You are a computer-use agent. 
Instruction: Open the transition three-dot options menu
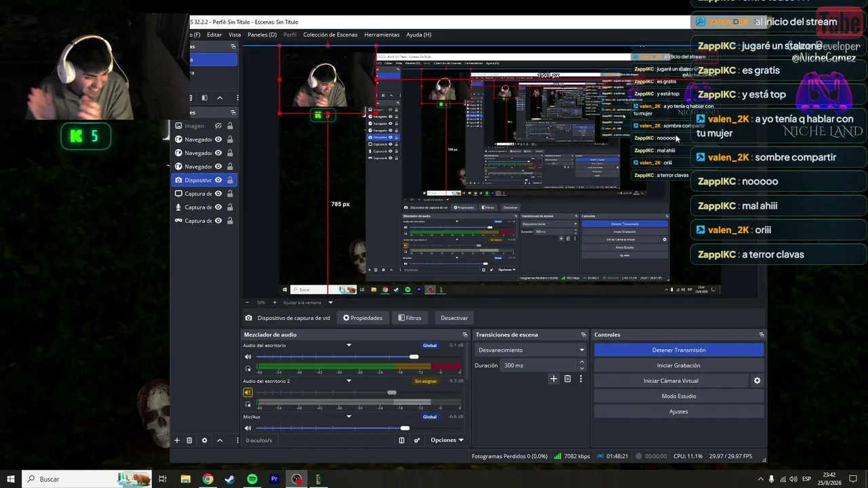tap(580, 379)
